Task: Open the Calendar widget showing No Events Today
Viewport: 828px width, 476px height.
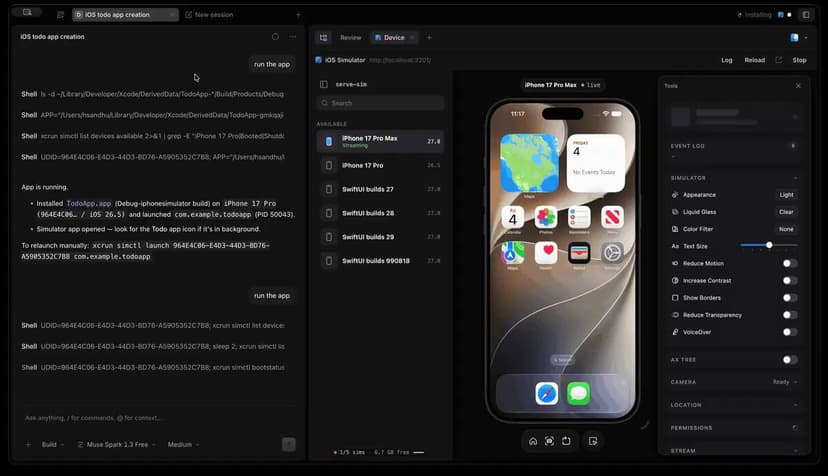Action: [x=596, y=163]
